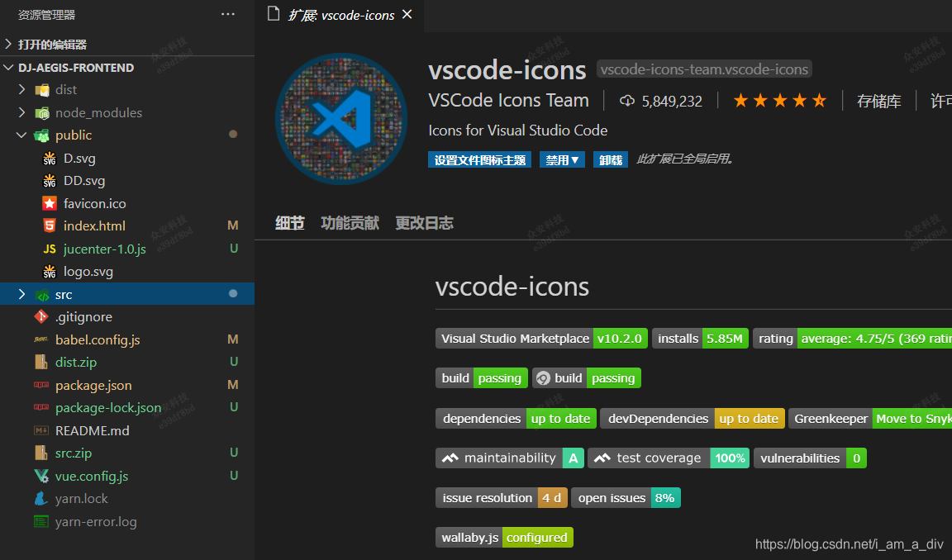Click the log icon of yarn-error.log
This screenshot has height=560, width=952.
pyautogui.click(x=41, y=521)
